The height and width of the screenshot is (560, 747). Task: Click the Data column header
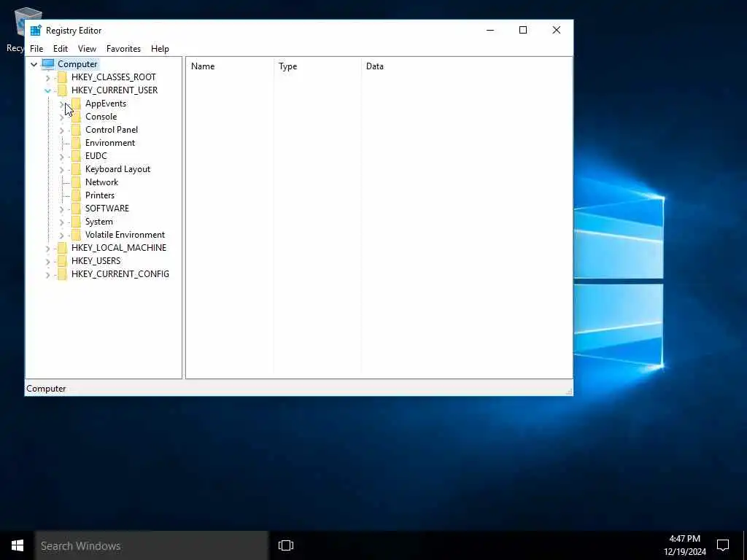(x=466, y=66)
